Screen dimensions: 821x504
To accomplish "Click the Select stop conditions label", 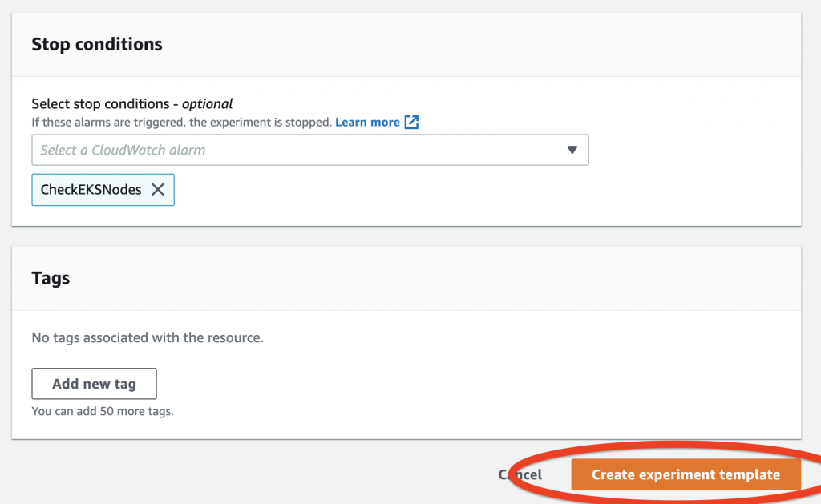I will 104,103.
